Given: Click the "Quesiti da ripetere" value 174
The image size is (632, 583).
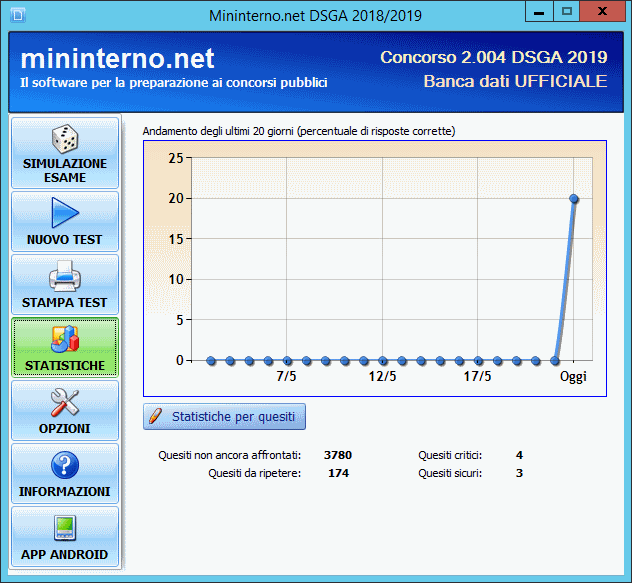Looking at the screenshot, I should 338,473.
